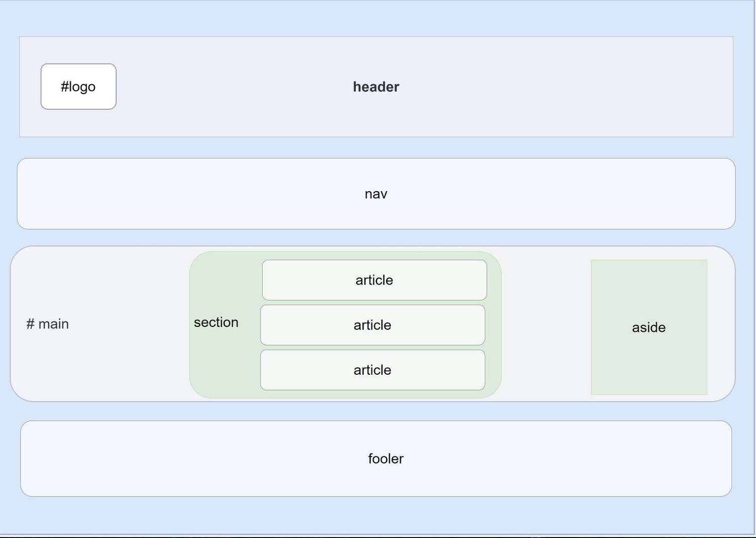
Task: Select the top article box
Action: tap(374, 280)
